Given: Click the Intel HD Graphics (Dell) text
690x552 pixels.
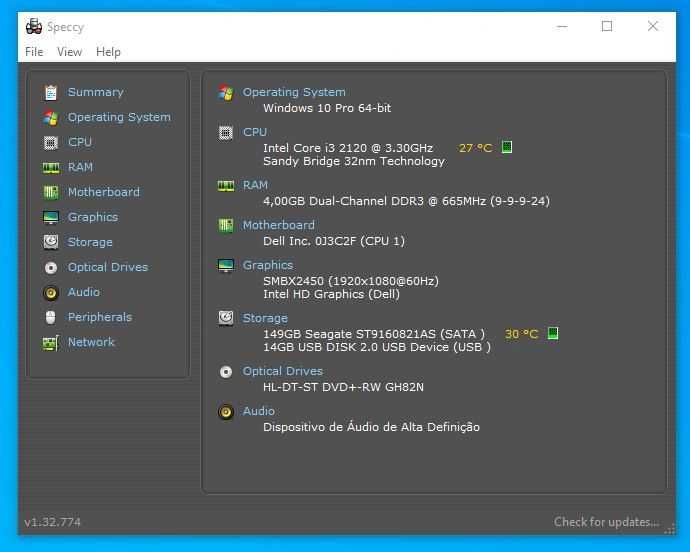Looking at the screenshot, I should pos(331,294).
